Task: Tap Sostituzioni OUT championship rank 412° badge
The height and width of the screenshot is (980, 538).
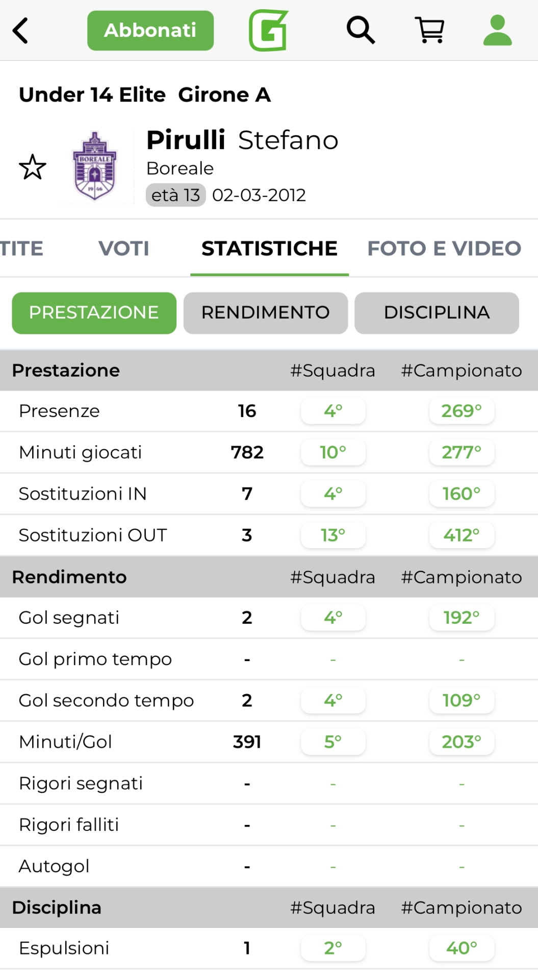Action: click(462, 535)
